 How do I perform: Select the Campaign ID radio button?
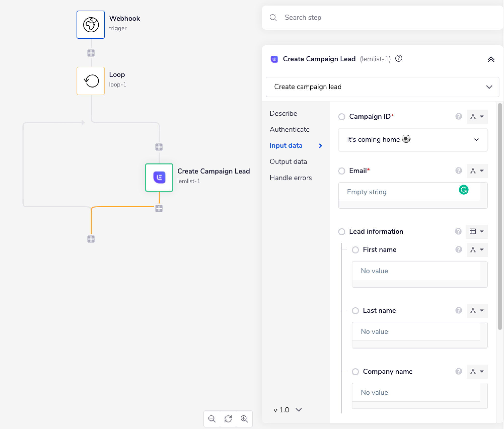342,117
